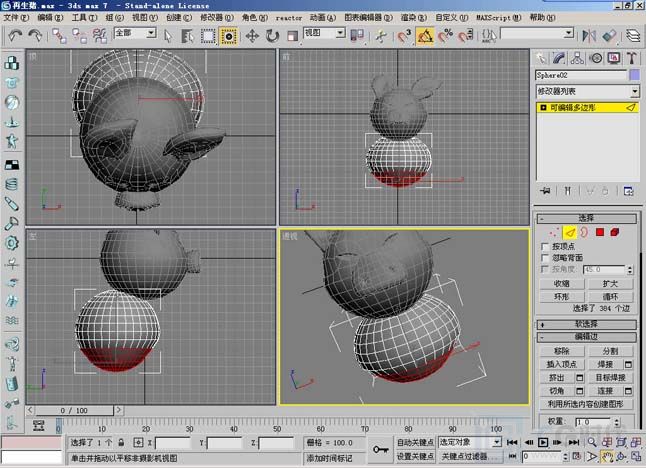
Task: Open the Layer Manager icon
Action: click(633, 36)
